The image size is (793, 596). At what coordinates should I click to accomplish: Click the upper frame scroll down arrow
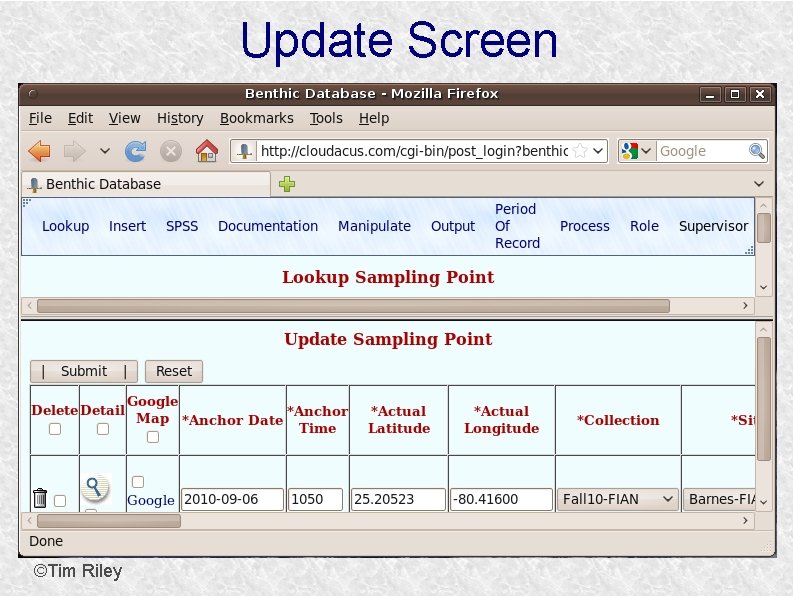[x=764, y=287]
